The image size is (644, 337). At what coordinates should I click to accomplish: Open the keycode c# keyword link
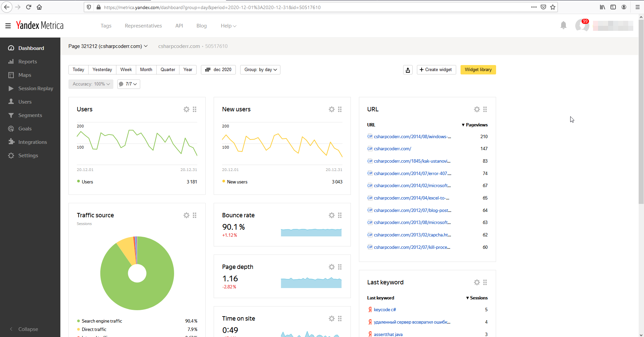point(385,310)
